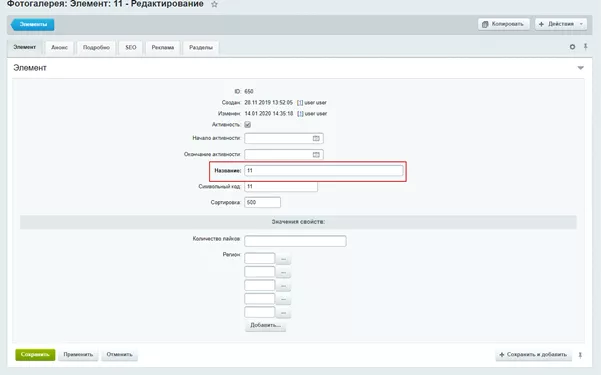Focus the Количество лайков field
This screenshot has height=375, width=601.
pos(295,241)
